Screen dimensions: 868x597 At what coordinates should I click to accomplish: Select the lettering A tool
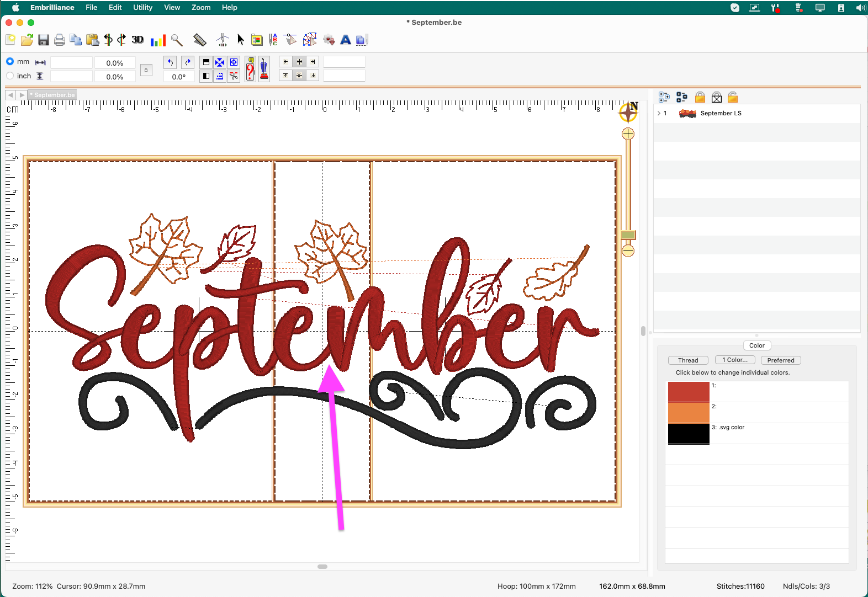click(346, 40)
